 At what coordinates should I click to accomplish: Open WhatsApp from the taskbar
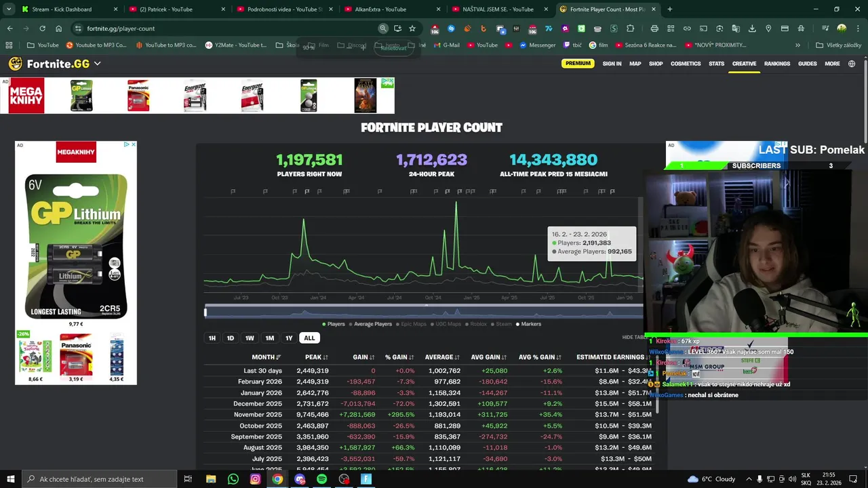point(233,479)
